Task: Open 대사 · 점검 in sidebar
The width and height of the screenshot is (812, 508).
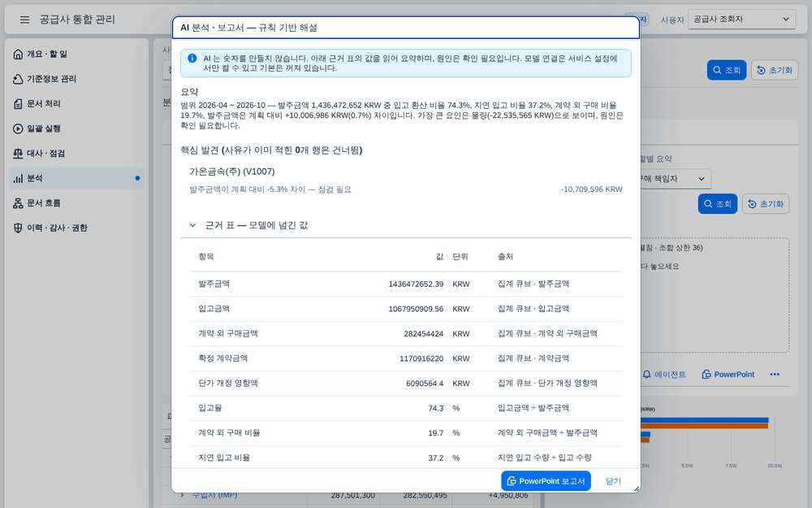Action: pyautogui.click(x=76, y=154)
